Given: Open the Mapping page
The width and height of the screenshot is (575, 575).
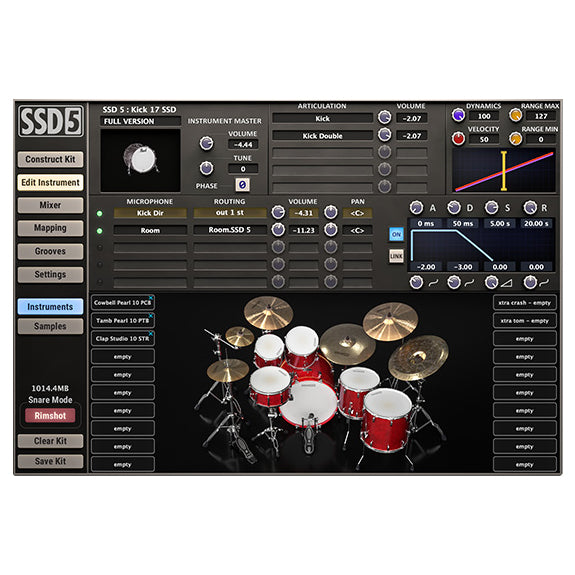Looking at the screenshot, I should pyautogui.click(x=50, y=228).
